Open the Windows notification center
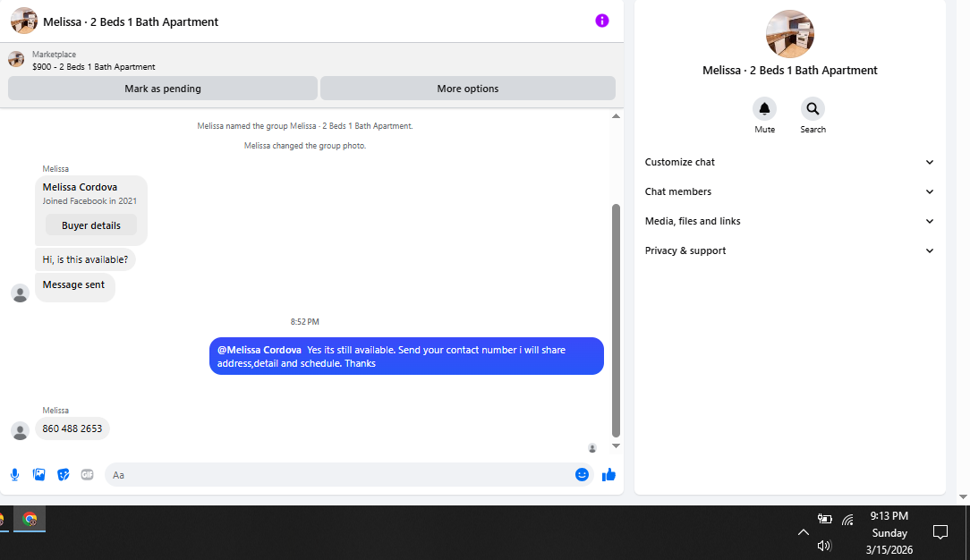 point(940,532)
